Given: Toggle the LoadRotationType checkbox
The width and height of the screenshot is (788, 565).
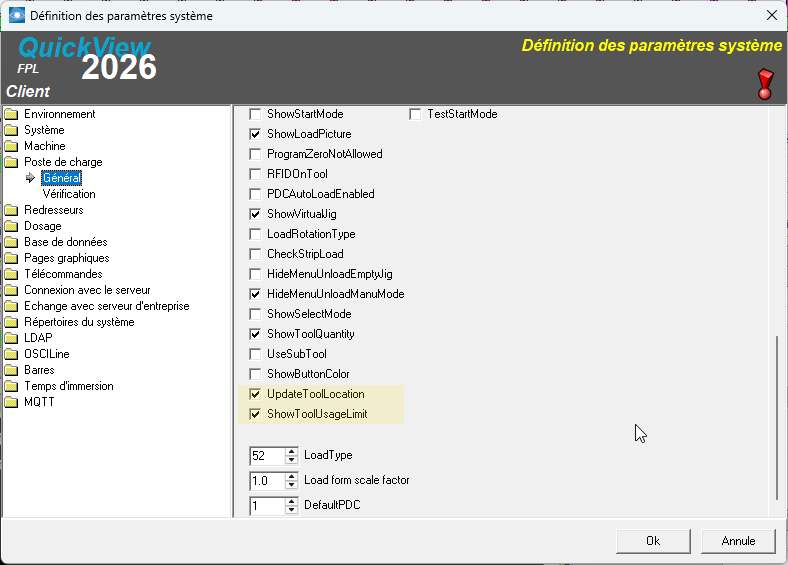Looking at the screenshot, I should (x=255, y=234).
